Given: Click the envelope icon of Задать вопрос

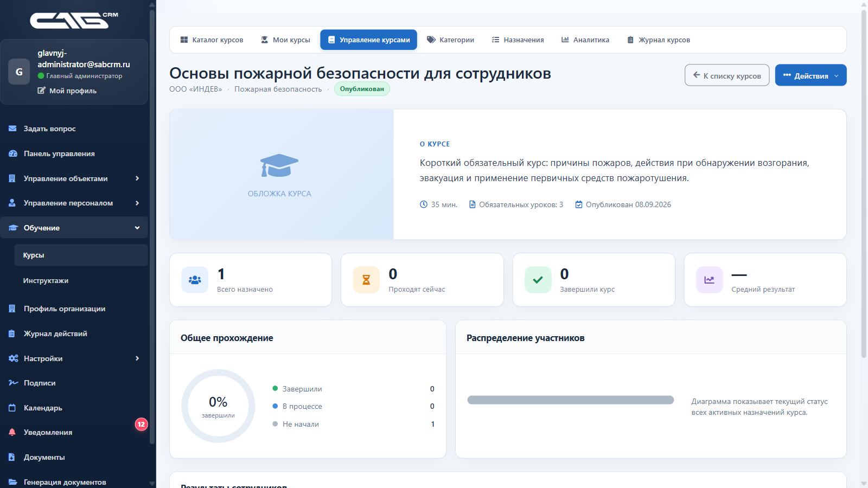Looking at the screenshot, I should tap(12, 129).
